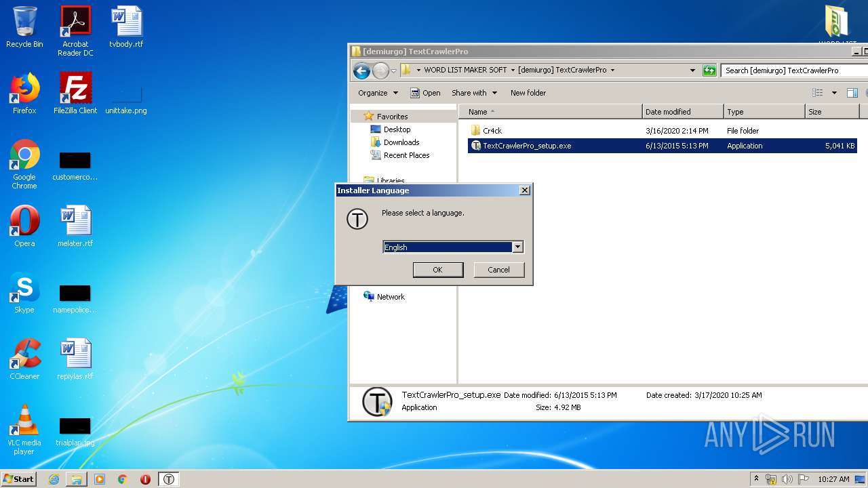Create a New folder in Explorer
This screenshot has height=488, width=868.
[x=528, y=93]
